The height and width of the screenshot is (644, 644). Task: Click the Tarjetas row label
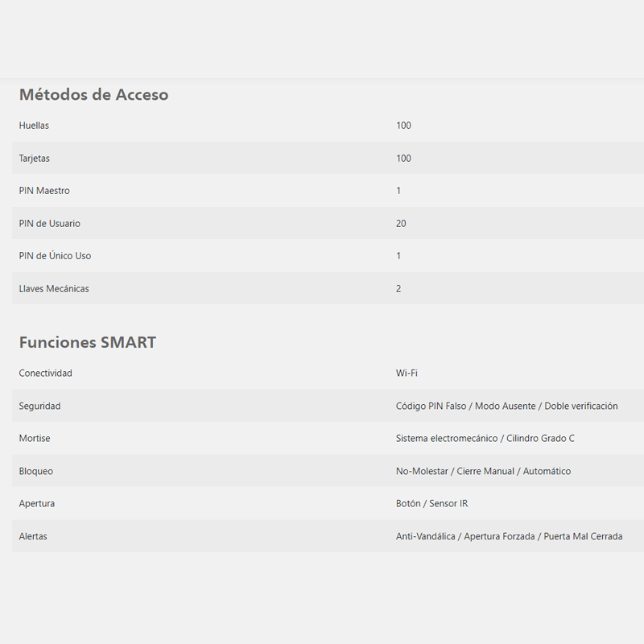coord(34,158)
